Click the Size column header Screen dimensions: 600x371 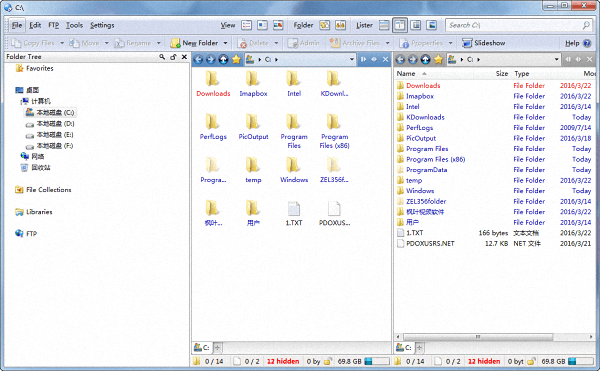click(x=502, y=73)
